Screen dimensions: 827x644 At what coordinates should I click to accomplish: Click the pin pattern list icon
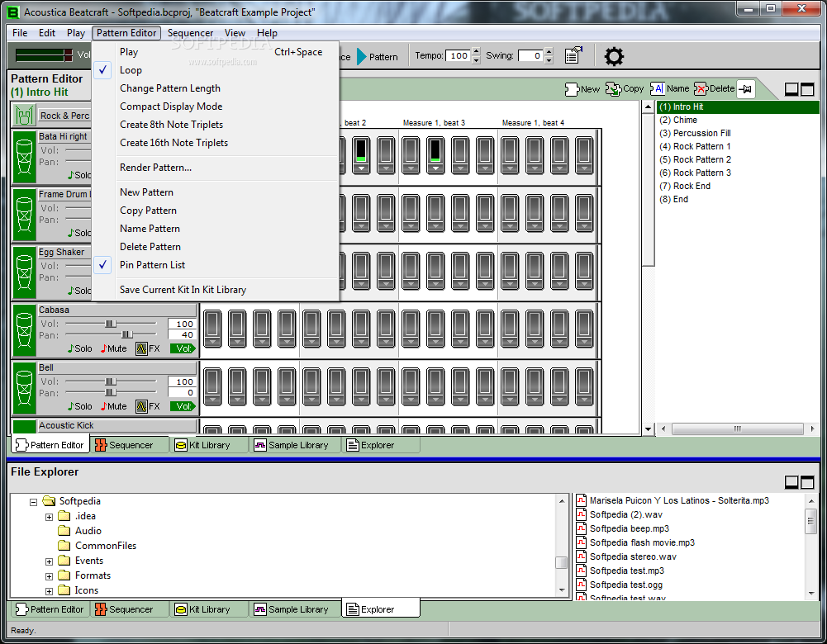point(746,89)
